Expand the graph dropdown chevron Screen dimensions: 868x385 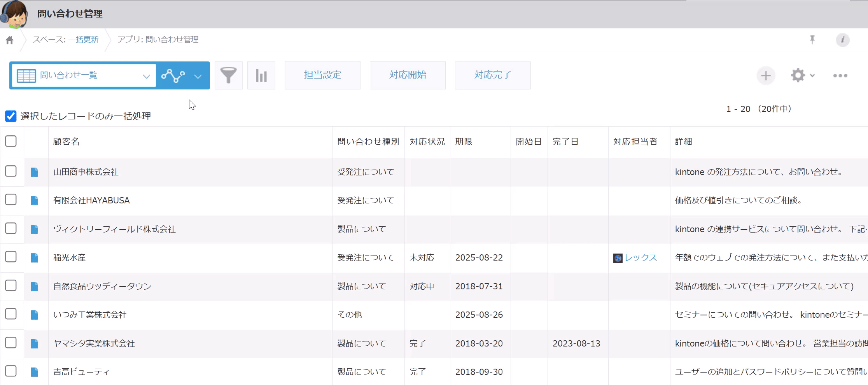[198, 76]
